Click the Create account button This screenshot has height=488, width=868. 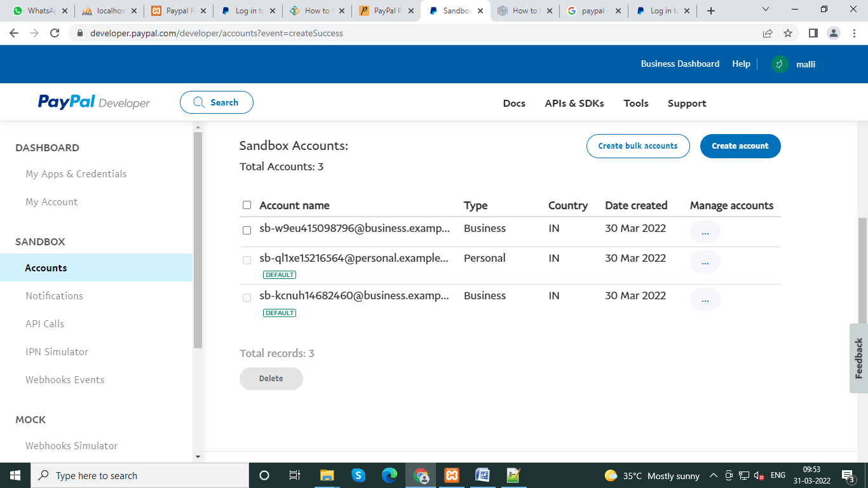click(740, 146)
